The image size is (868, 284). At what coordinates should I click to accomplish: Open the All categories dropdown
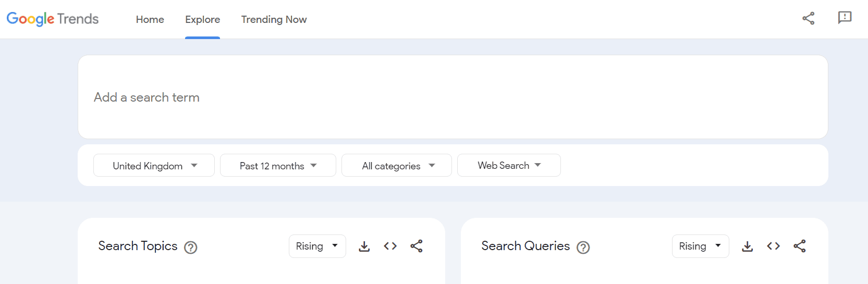click(x=396, y=165)
